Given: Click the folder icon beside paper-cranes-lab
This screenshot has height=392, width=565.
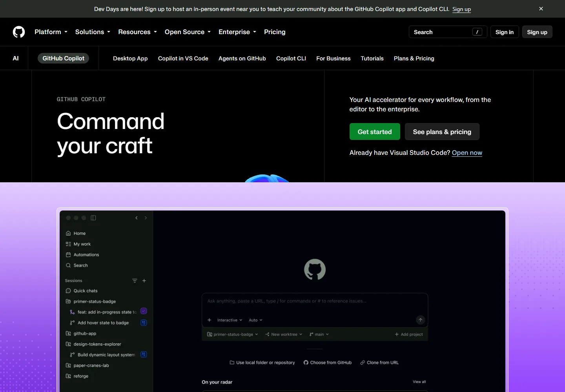Looking at the screenshot, I should (68, 365).
